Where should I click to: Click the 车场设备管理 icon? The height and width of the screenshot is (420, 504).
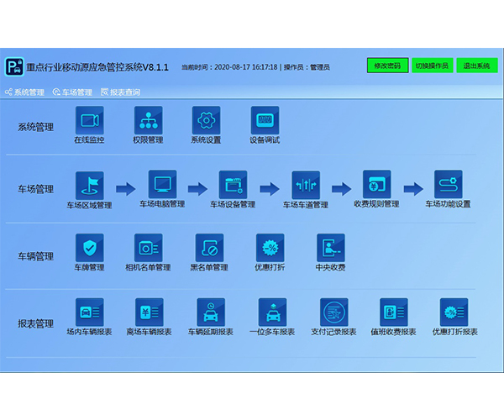pos(233,184)
